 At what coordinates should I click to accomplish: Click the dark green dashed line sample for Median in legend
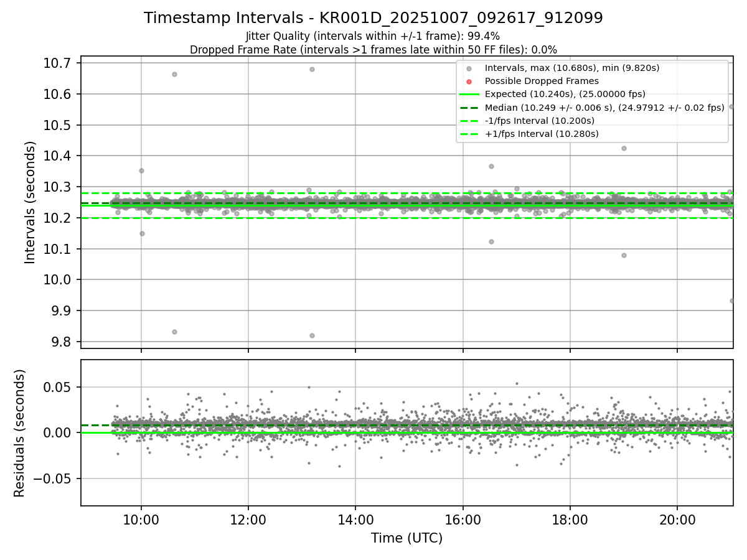[x=469, y=108]
